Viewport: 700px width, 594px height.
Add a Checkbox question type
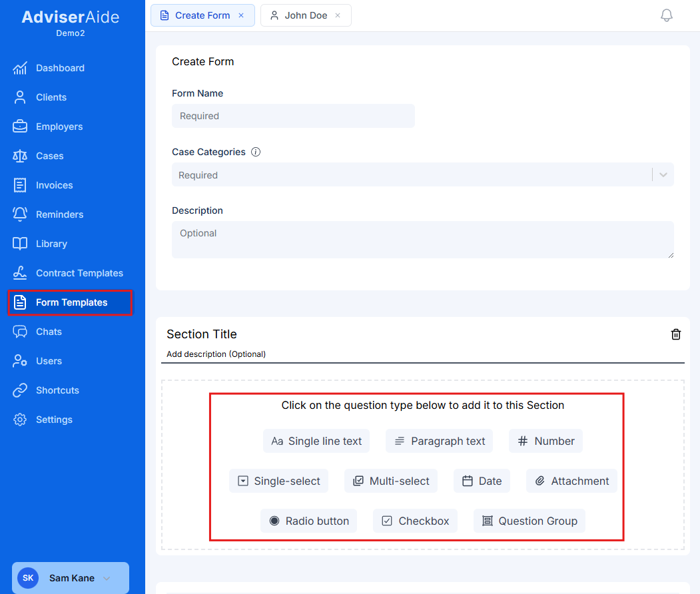point(415,521)
